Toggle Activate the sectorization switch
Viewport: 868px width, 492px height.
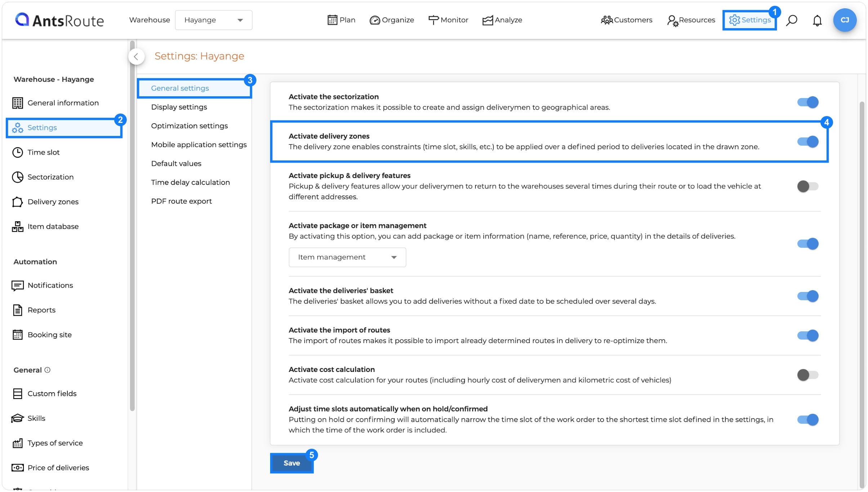pyautogui.click(x=807, y=102)
